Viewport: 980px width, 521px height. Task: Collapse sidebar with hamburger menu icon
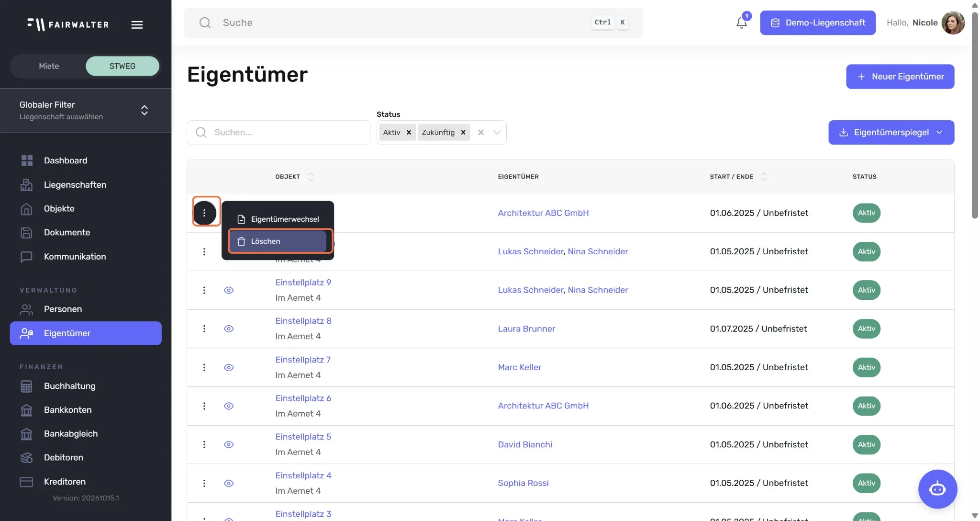click(137, 24)
